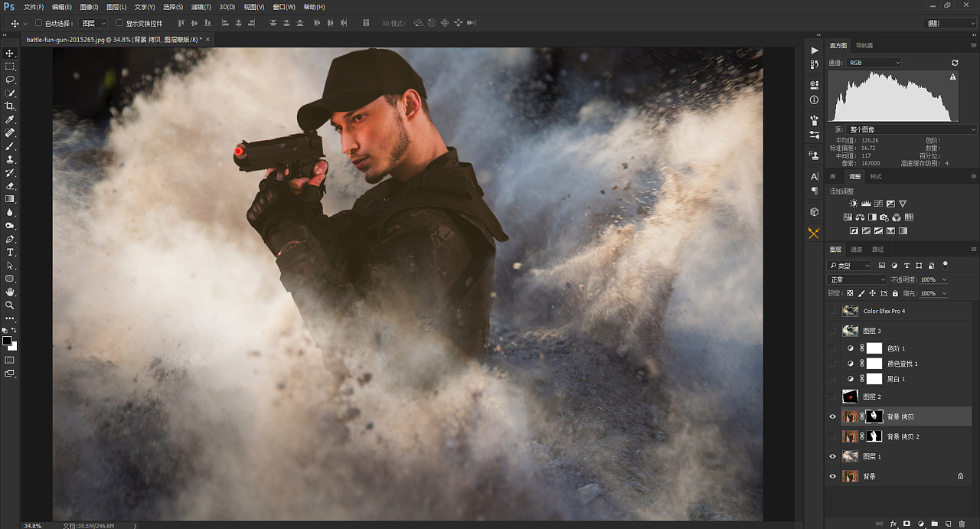Click the background color swatch

pyautogui.click(x=14, y=347)
